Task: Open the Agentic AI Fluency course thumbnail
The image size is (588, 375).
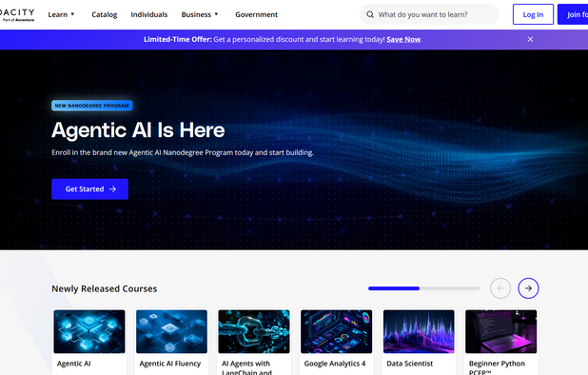Action: coord(171,331)
